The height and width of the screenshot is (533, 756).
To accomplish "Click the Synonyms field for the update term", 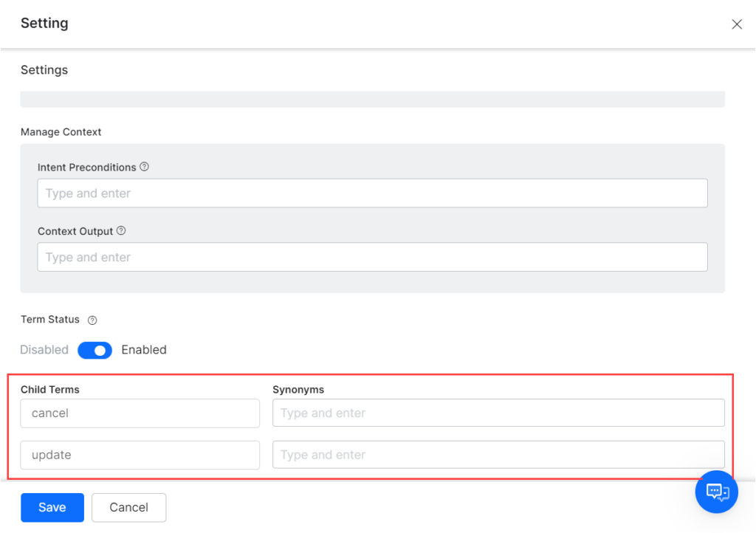I will click(498, 455).
